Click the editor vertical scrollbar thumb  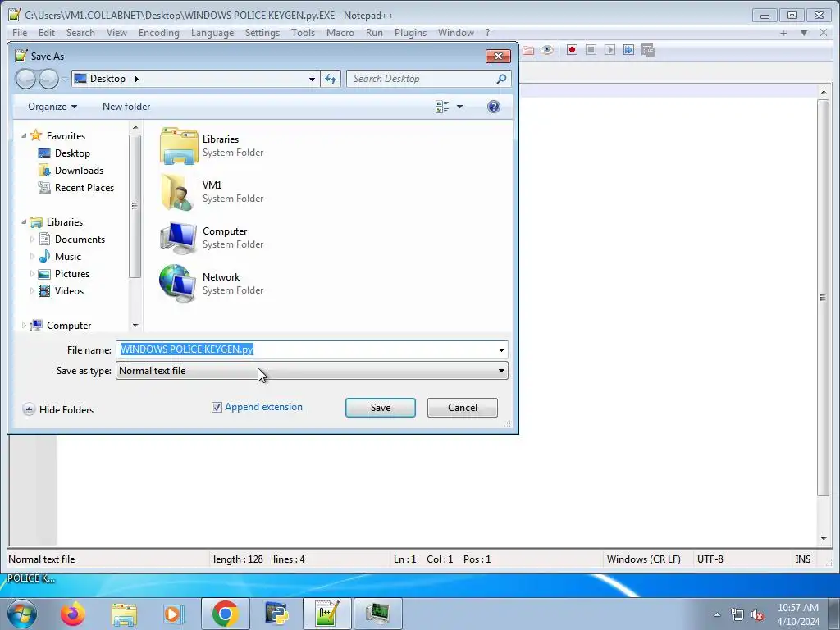click(824, 297)
